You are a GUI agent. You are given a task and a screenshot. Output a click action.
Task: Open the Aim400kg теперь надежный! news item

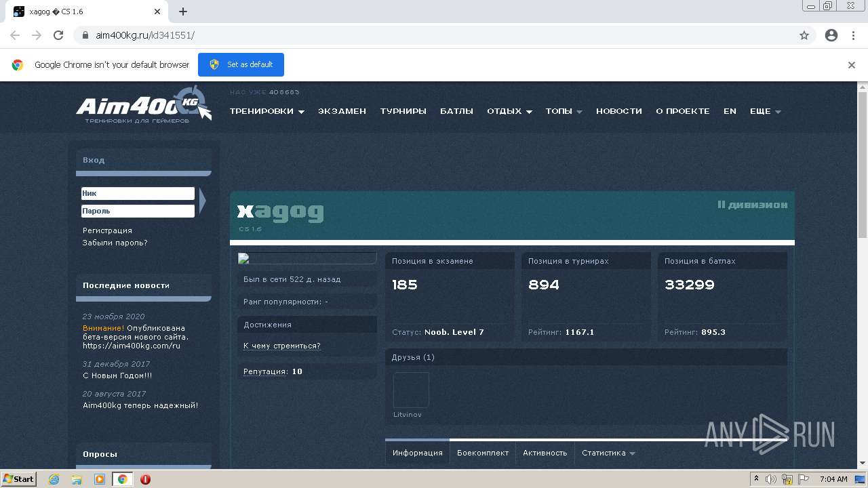140,405
